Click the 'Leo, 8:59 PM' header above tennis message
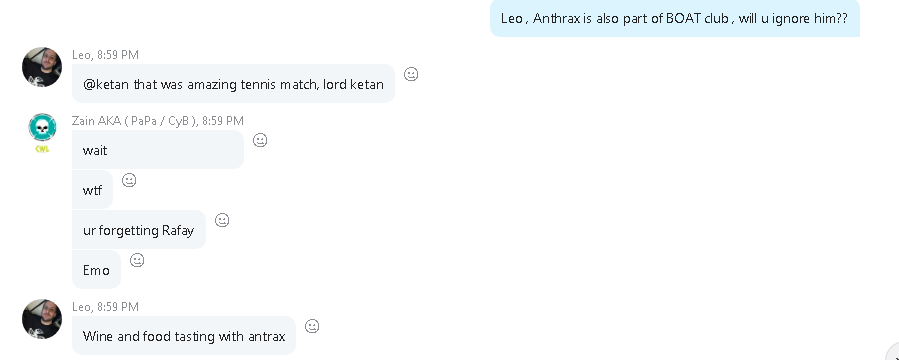The height and width of the screenshot is (360, 899). click(x=105, y=54)
